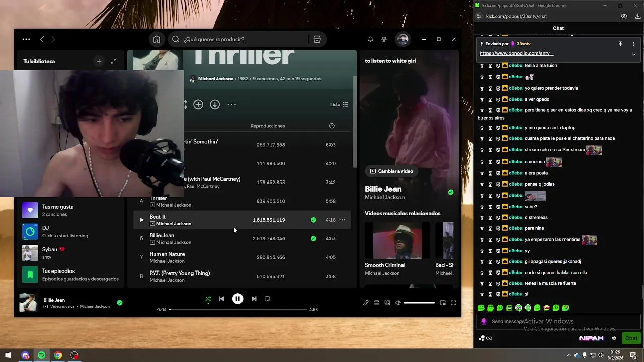644x362 pixels.
Task: Select the Thriller track row
Action: (x=242, y=201)
